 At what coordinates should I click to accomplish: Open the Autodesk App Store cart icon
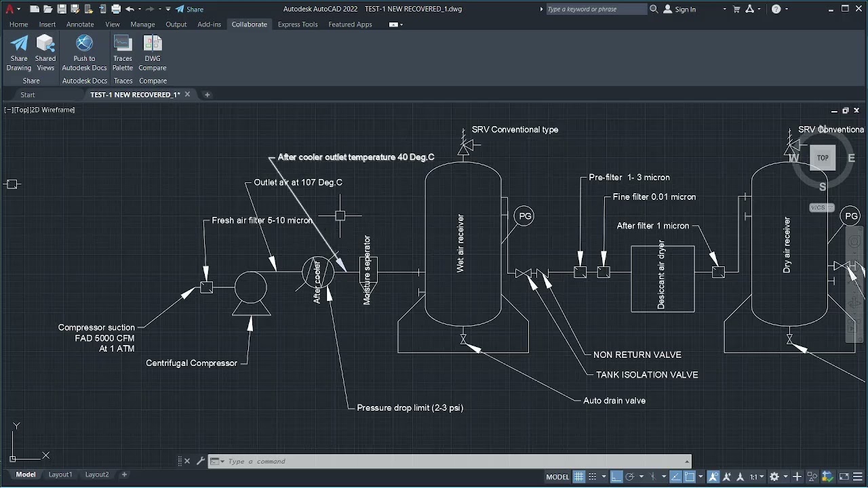point(736,9)
